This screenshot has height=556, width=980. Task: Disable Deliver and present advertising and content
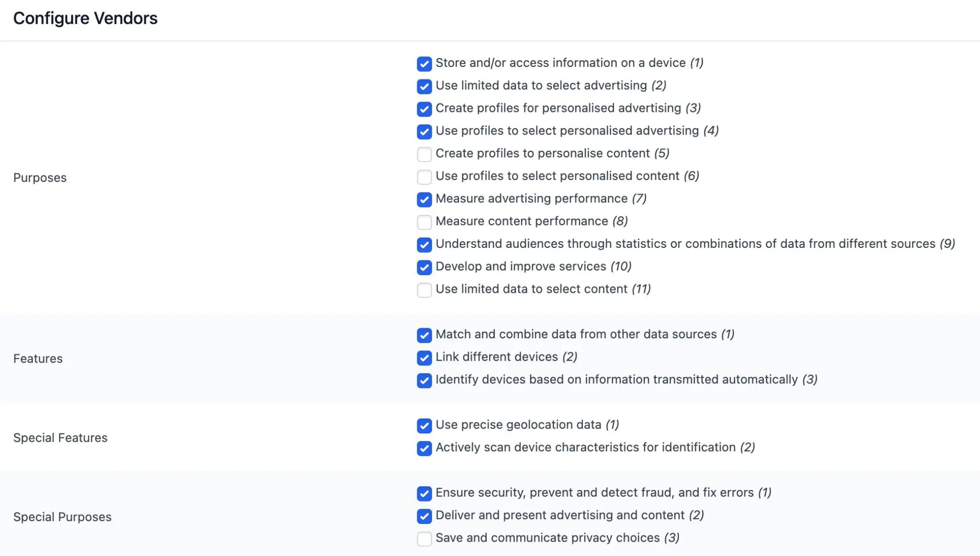424,516
